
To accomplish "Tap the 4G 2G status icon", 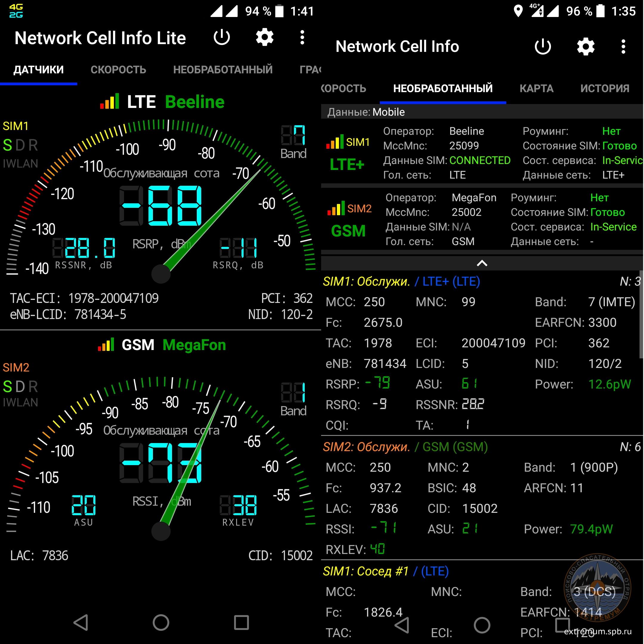I will click(16, 11).
